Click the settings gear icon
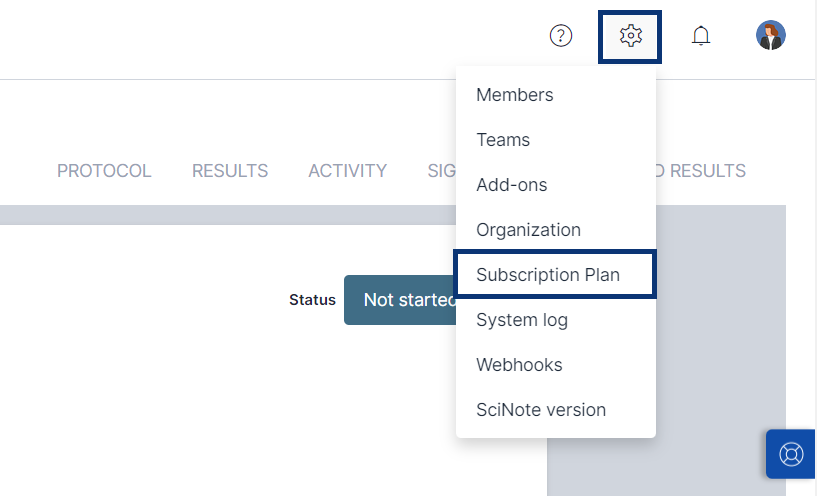The width and height of the screenshot is (817, 496). pos(630,36)
